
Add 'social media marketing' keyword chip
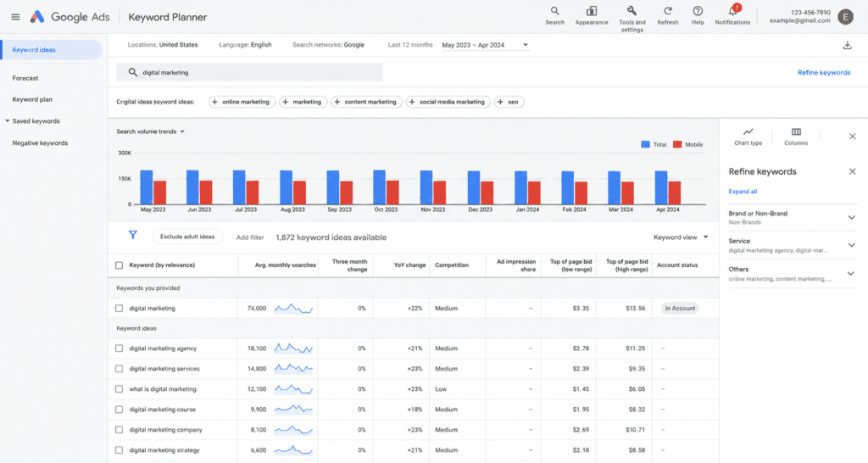(448, 102)
